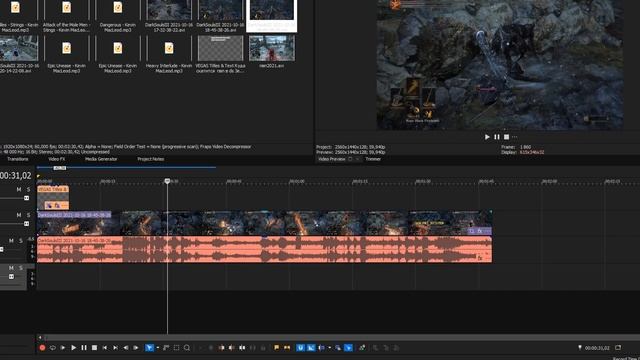Click VEGAS Titles event on top track
The image size is (640, 360).
(53, 197)
